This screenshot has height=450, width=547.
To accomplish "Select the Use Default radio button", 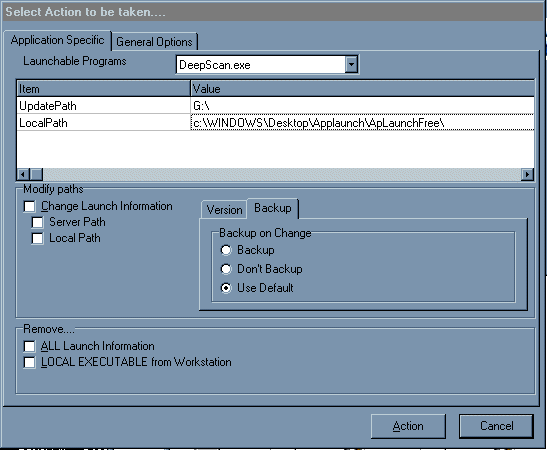I will (x=226, y=288).
